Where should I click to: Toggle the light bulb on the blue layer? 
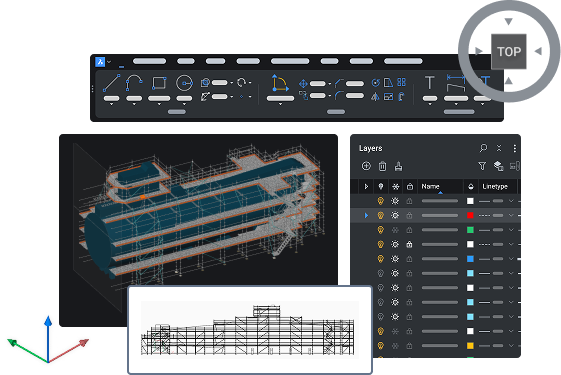coord(381,259)
